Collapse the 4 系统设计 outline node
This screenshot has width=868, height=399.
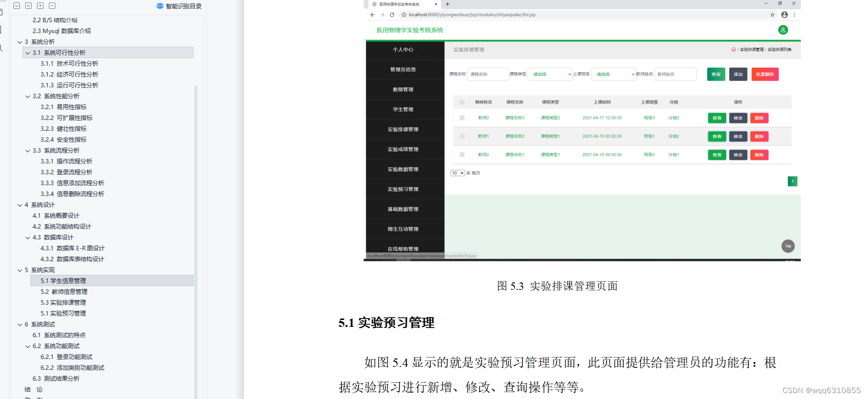[x=20, y=205]
